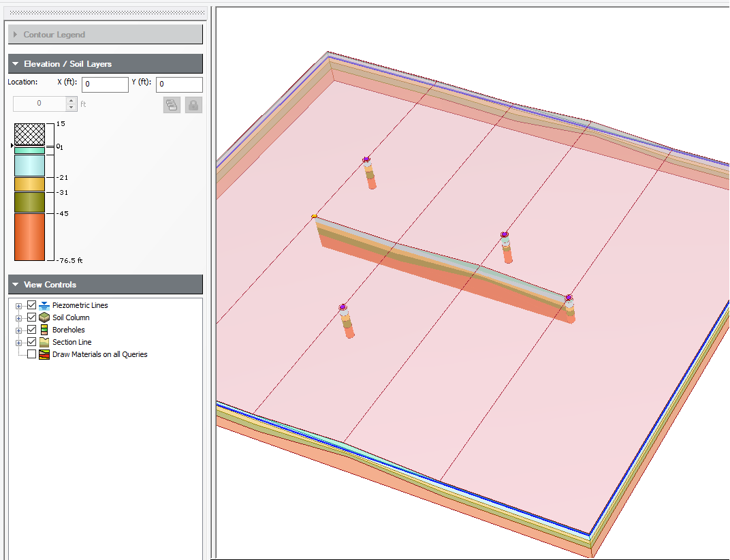Click the orange bottom soil layer color swatch
Image resolution: width=730 pixels, height=560 pixels.
tap(31, 235)
